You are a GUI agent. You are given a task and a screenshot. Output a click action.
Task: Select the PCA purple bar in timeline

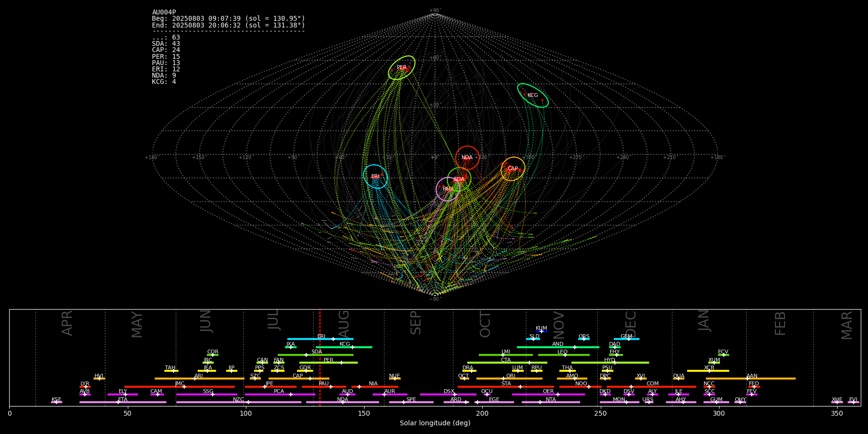[280, 394]
